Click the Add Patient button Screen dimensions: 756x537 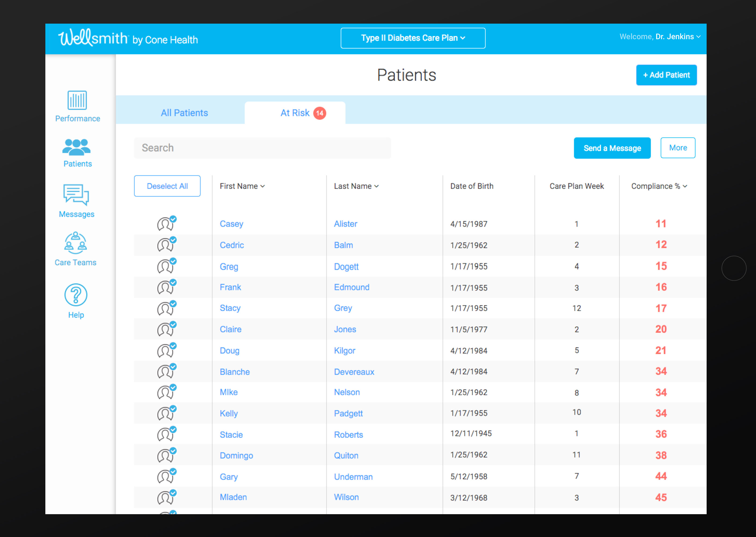666,75
